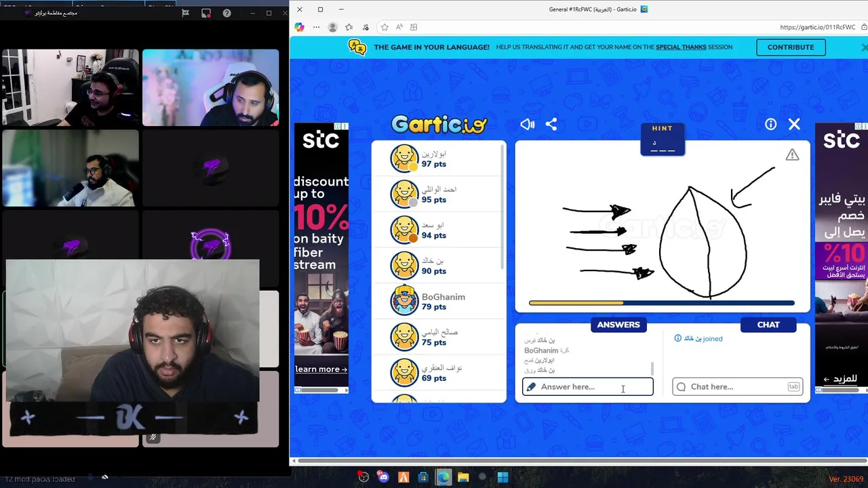The width and height of the screenshot is (868, 488).
Task: Open Microsoft Edge from the taskbar
Action: coord(443,477)
